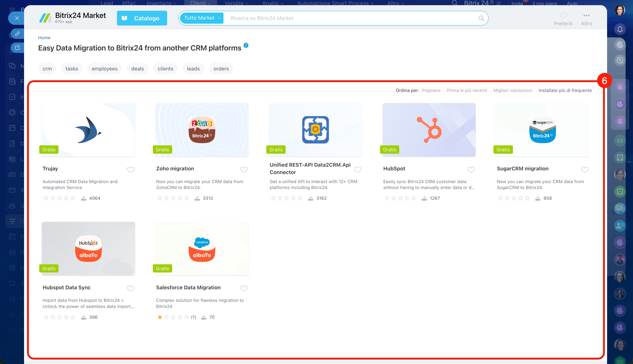
Task: Click the Ricerca su Bitrix24 Market field
Action: click(350, 18)
